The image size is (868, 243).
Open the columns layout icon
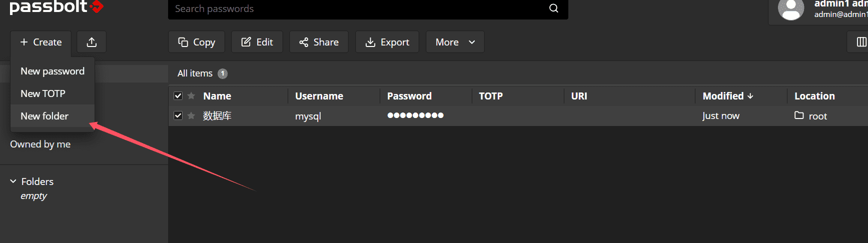861,42
